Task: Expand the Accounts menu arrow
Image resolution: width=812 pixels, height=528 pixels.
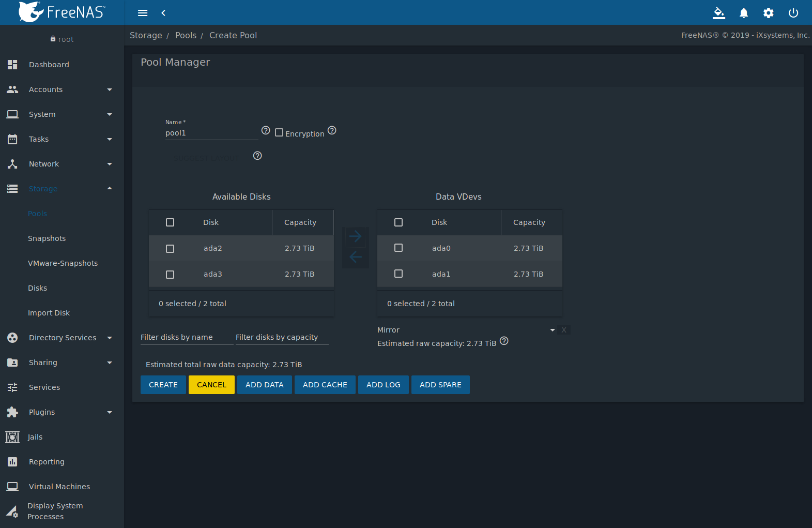Action: (110, 89)
